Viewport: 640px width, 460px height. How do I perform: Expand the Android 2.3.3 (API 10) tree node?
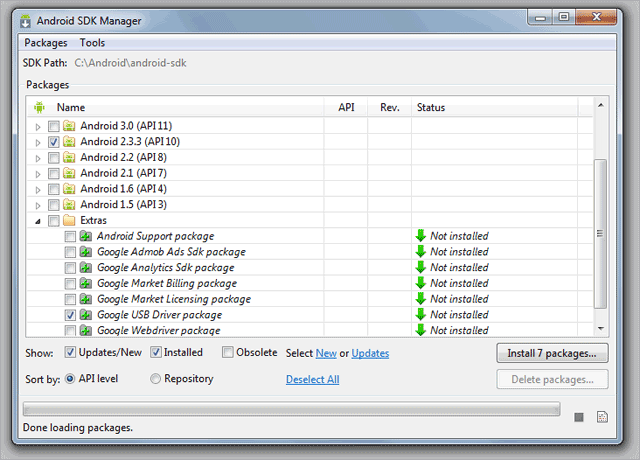click(38, 143)
